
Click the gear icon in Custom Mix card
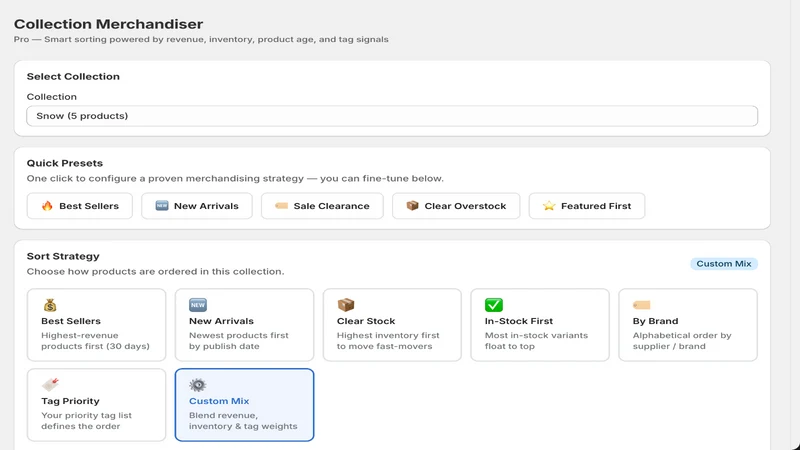tap(197, 385)
